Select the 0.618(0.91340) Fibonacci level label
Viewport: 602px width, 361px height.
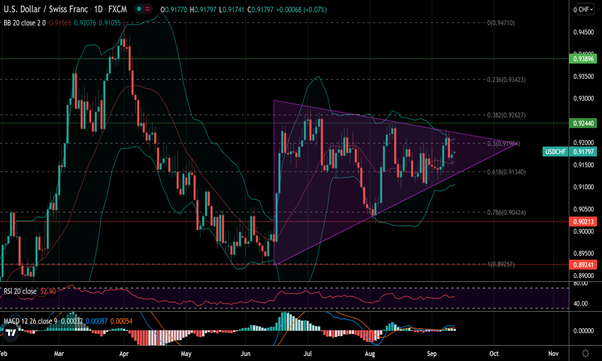(506, 172)
